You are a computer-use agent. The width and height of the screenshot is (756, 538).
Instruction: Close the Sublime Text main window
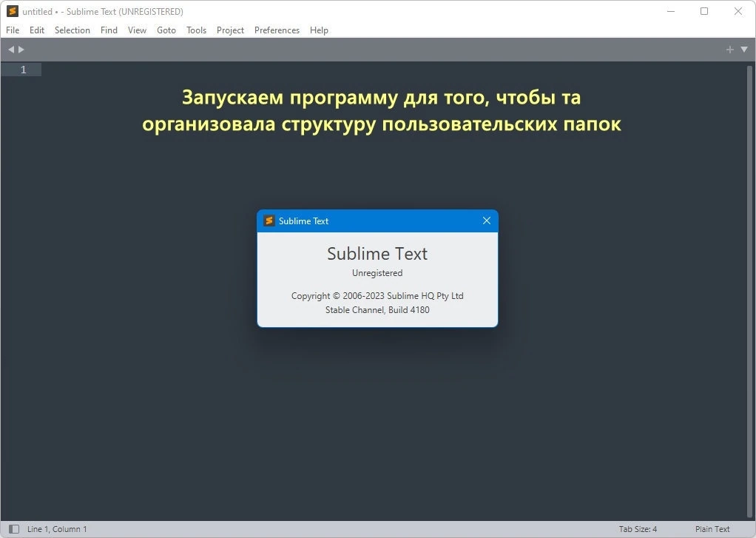click(x=738, y=11)
